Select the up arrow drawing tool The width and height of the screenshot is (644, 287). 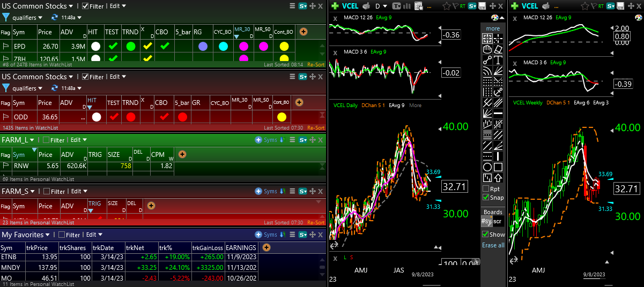click(498, 177)
